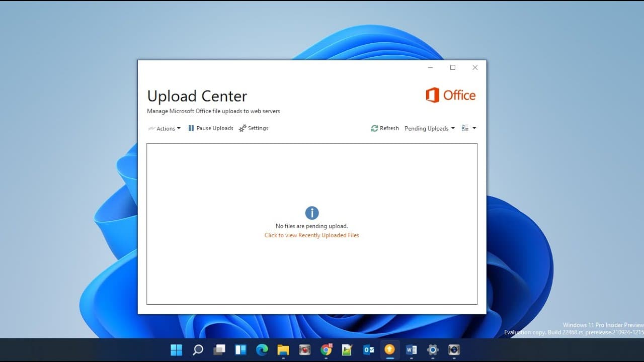Image resolution: width=644 pixels, height=362 pixels.
Task: Open the Widgets panel from taskbar
Action: pos(240,350)
